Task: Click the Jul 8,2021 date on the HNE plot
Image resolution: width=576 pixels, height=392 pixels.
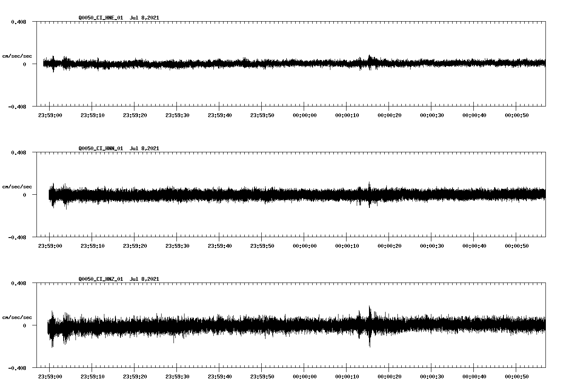Action: (x=145, y=17)
